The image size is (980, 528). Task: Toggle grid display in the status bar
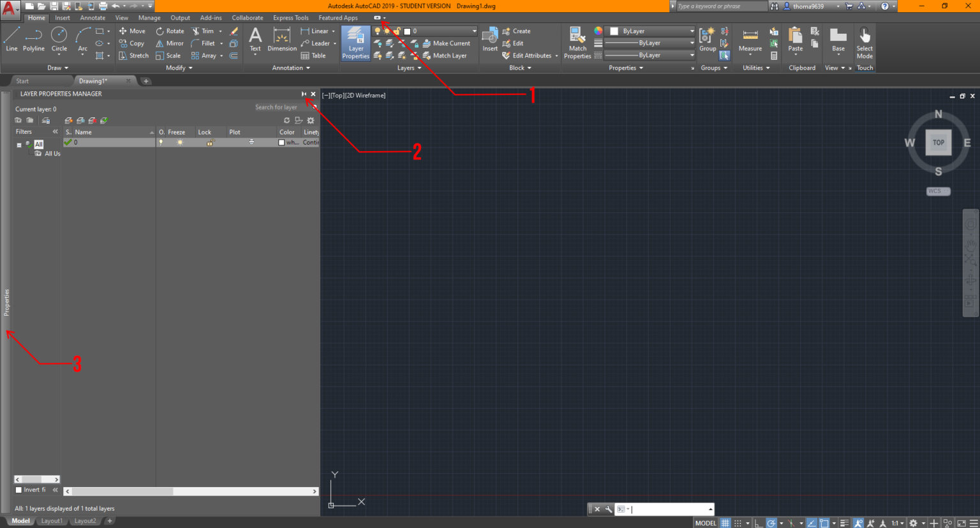pos(724,523)
